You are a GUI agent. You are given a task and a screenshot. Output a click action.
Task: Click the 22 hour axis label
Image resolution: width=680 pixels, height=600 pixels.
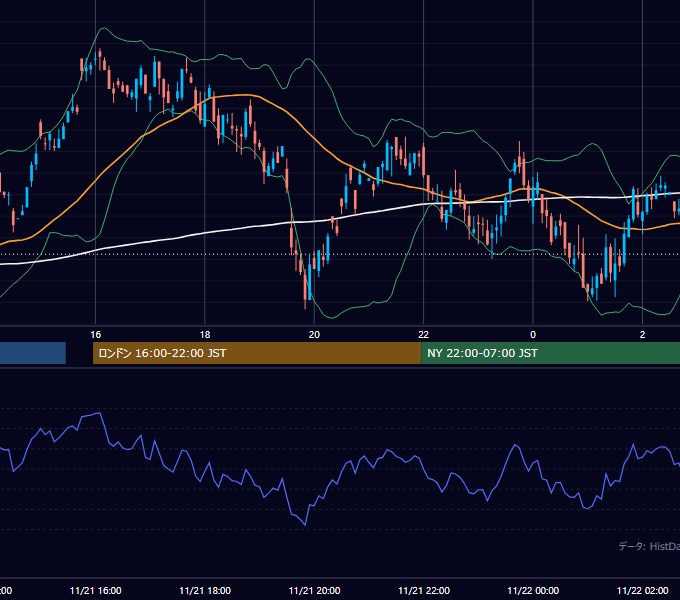(423, 335)
